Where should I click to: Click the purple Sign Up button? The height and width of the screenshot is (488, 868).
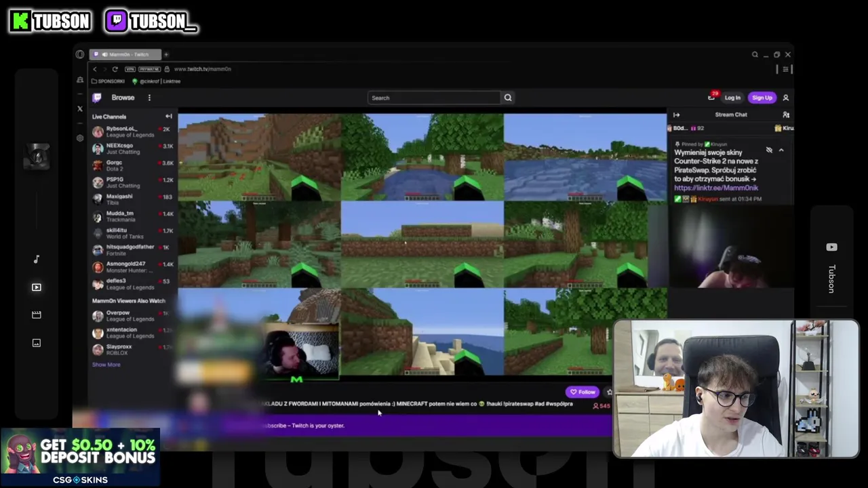point(762,98)
